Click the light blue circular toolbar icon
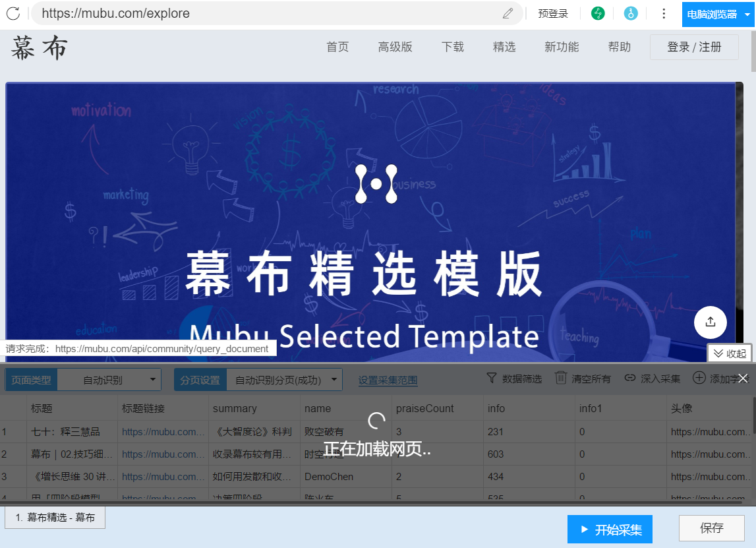This screenshot has width=756, height=548. click(x=631, y=13)
